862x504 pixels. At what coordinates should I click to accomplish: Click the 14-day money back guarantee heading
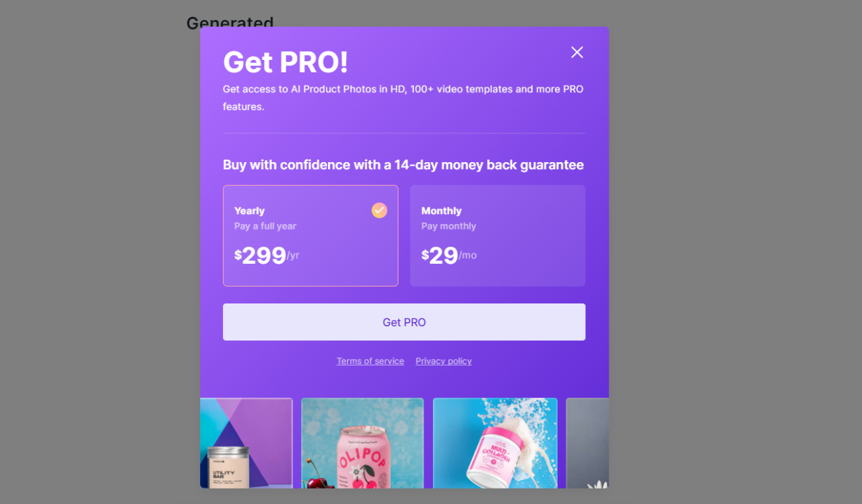point(403,165)
